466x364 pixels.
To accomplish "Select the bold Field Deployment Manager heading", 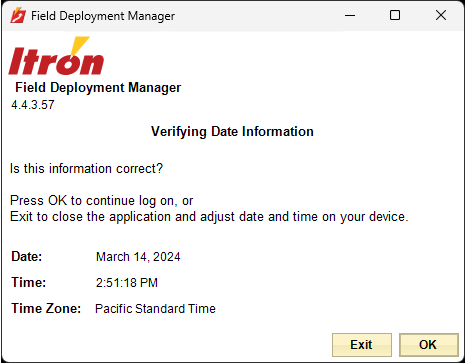I will tap(98, 88).
